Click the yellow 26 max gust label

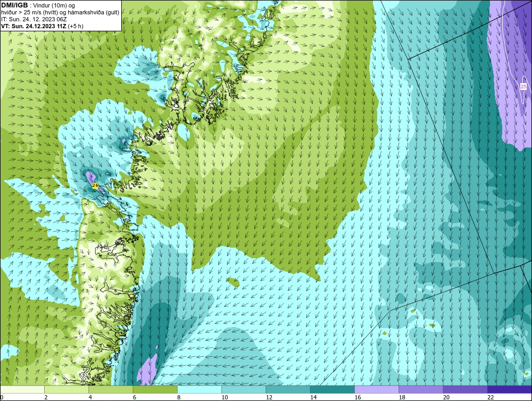(x=95, y=186)
